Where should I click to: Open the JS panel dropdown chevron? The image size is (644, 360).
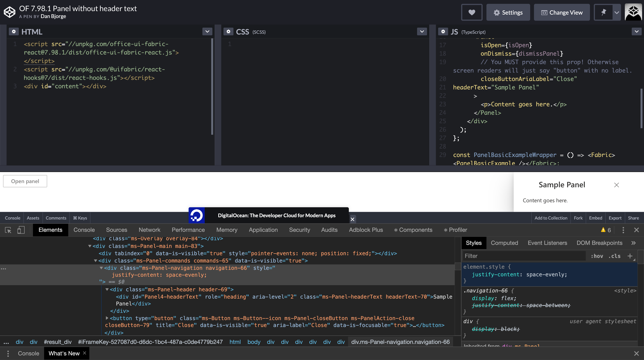(x=637, y=31)
